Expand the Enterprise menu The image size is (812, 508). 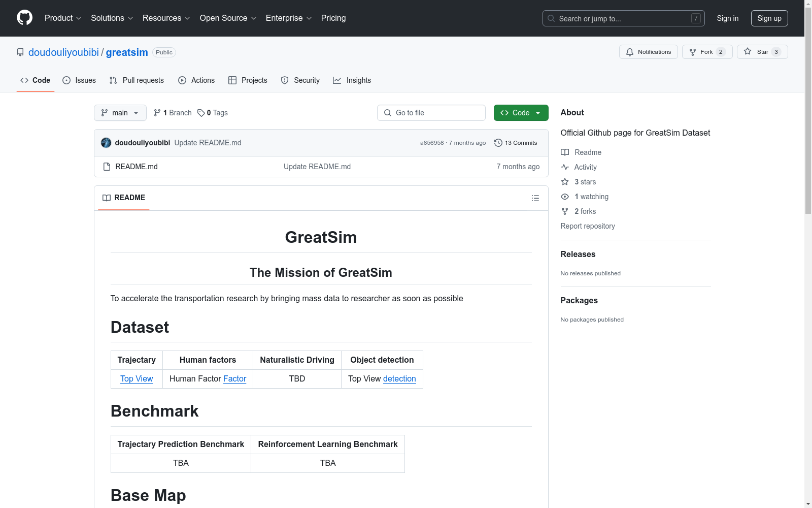(x=289, y=18)
